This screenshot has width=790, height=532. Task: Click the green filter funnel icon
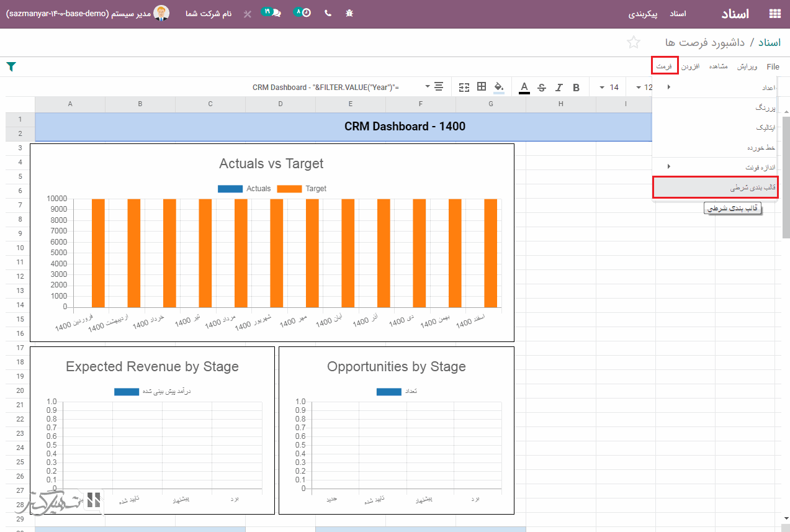[x=11, y=66]
